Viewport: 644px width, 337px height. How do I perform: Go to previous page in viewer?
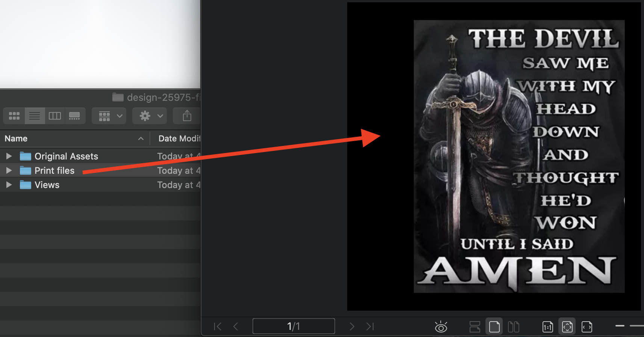coord(236,326)
